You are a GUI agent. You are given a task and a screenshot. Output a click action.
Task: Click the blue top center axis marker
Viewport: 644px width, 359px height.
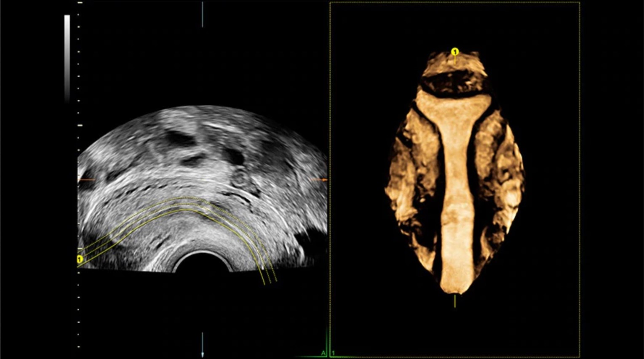tap(203, 15)
